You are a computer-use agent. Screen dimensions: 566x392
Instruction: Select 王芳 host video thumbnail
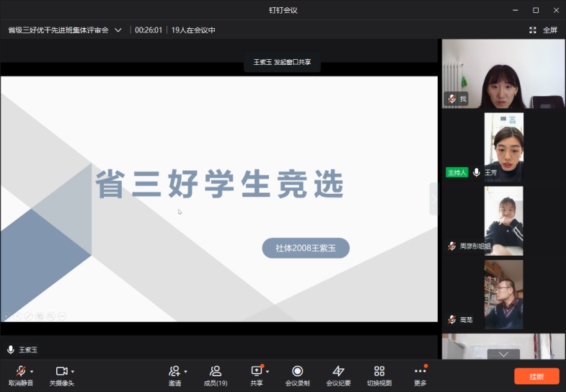tap(503, 147)
